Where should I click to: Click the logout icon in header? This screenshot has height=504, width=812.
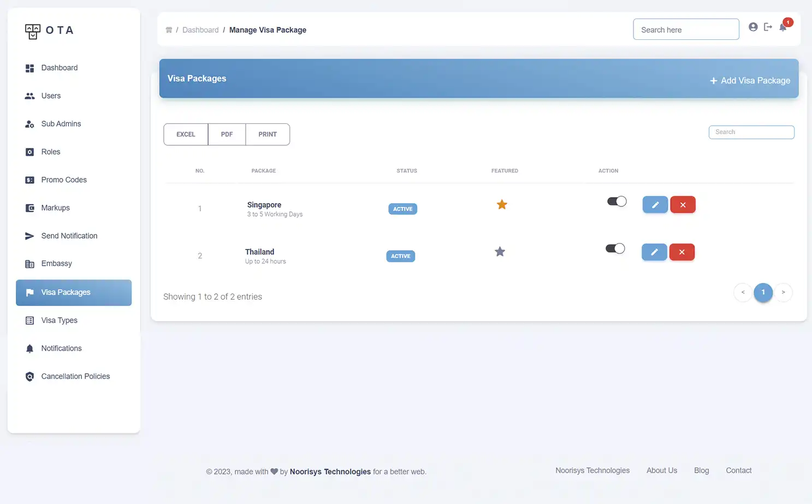pos(768,27)
